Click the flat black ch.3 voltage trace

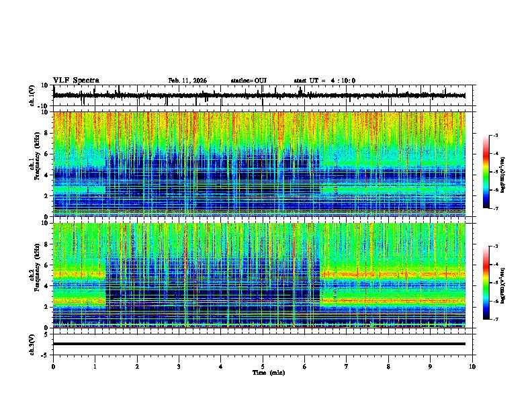click(259, 344)
